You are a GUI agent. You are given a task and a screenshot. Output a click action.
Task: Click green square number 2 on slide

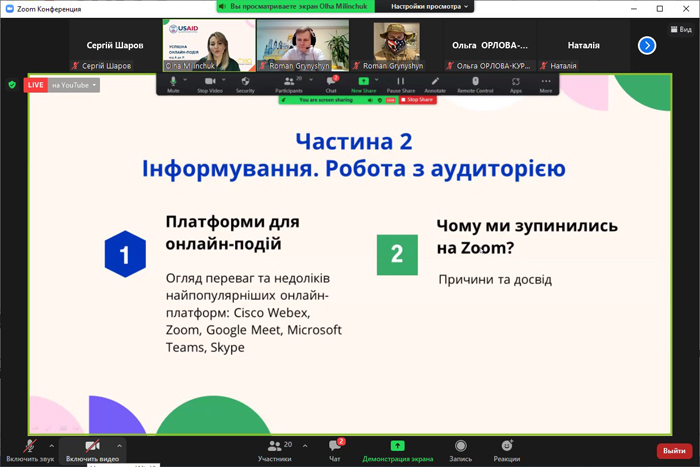pos(397,254)
